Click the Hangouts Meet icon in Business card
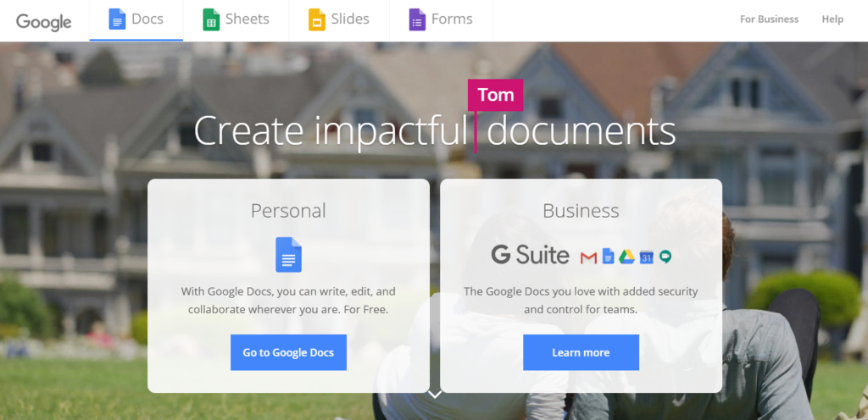868x420 pixels. (x=665, y=257)
